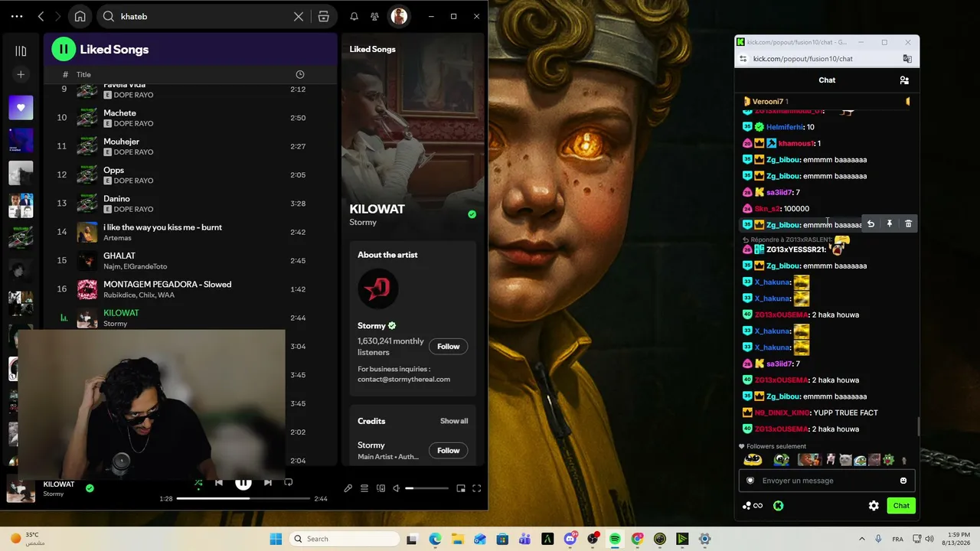Open Discord from the taskbar

[570, 539]
